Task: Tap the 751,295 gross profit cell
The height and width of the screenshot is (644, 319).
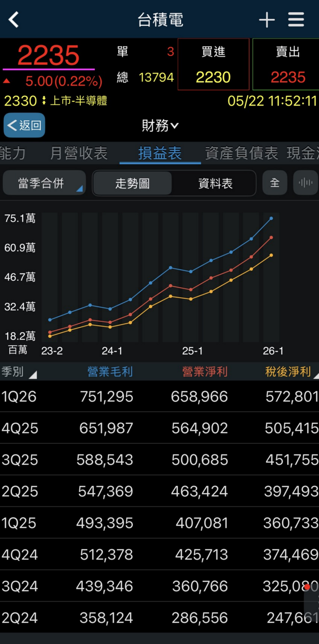Action: coord(106,396)
